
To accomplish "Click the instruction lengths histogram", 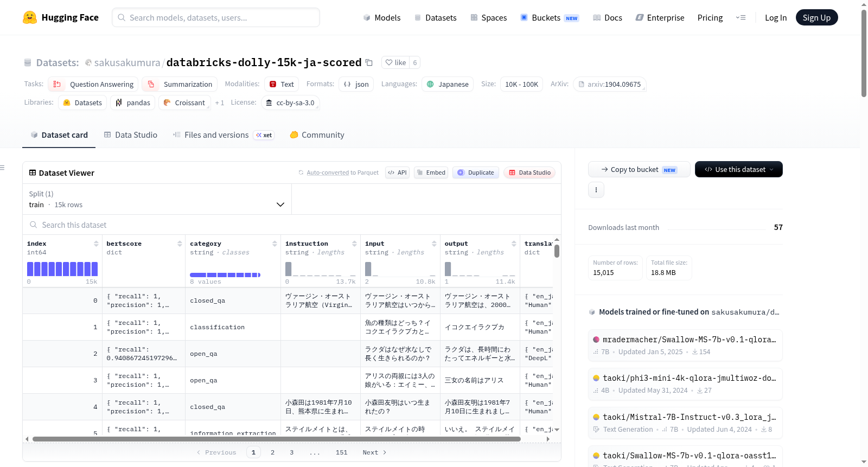I will (321, 269).
